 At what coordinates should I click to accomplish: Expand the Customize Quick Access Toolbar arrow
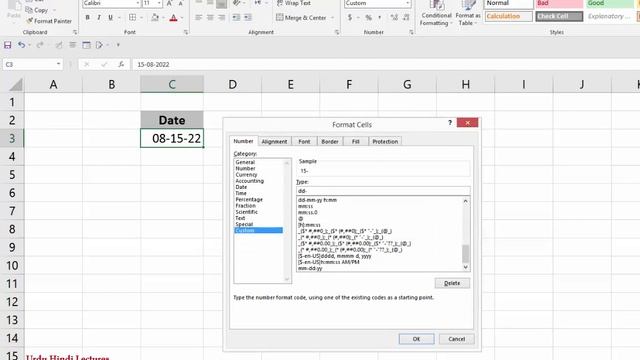[118, 45]
